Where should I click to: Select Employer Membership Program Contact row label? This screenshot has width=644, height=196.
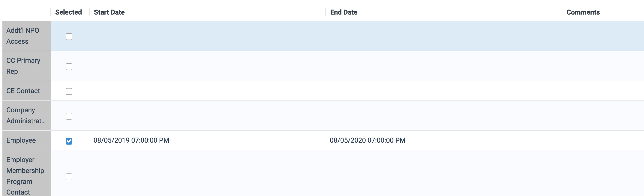point(25,176)
